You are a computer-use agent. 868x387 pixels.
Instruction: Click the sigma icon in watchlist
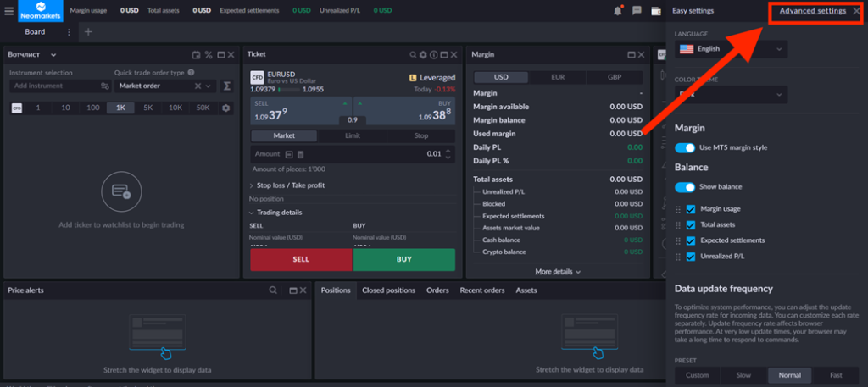[x=227, y=86]
